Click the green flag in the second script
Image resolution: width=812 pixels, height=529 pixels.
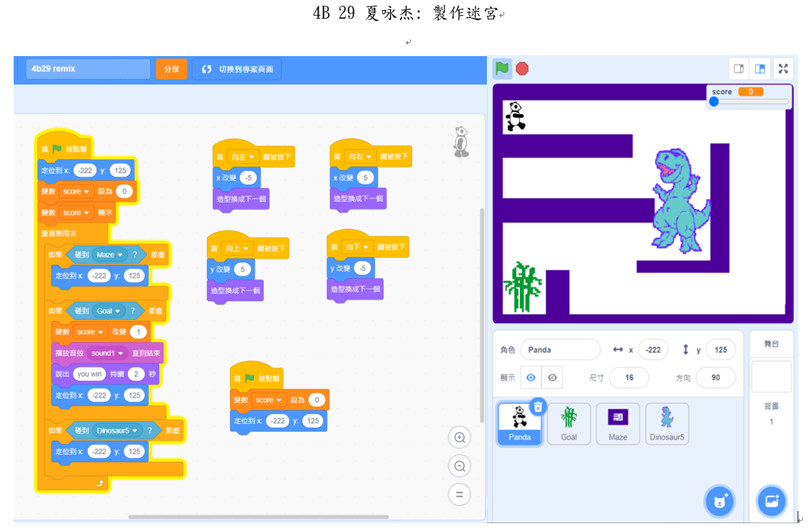pos(250,378)
